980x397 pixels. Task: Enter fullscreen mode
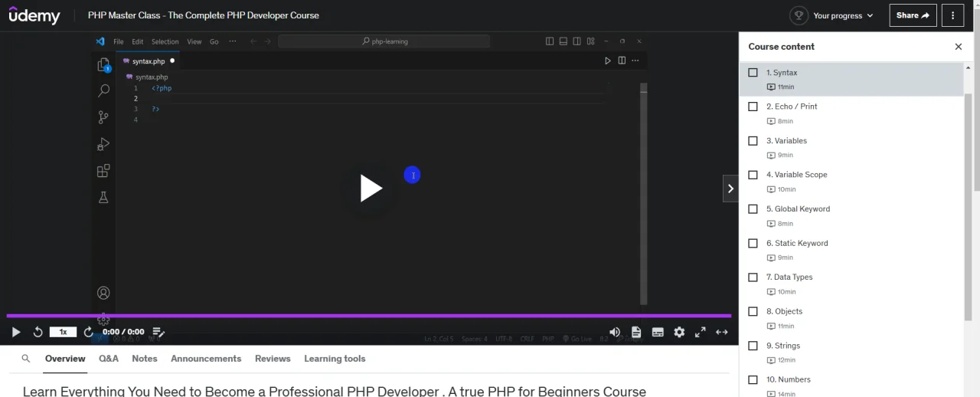pyautogui.click(x=701, y=332)
